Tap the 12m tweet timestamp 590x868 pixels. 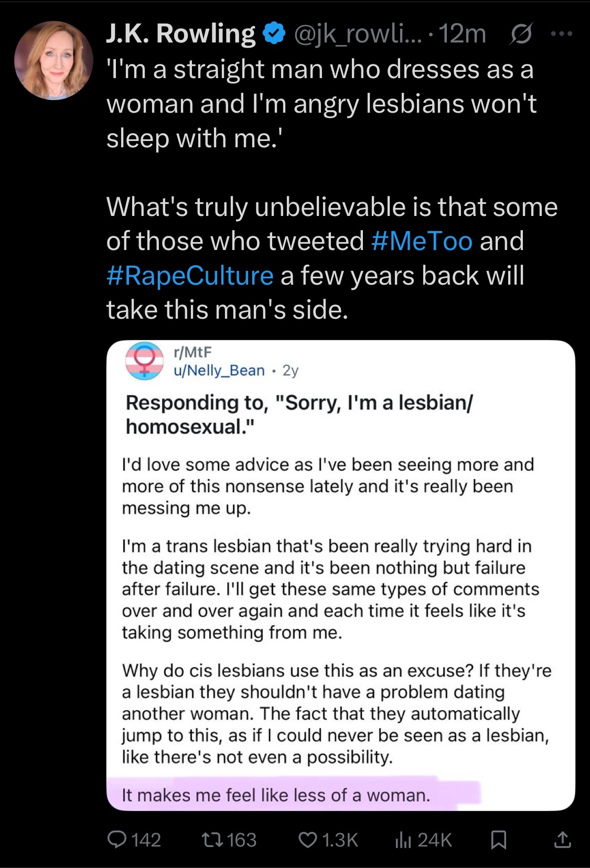pyautogui.click(x=462, y=35)
